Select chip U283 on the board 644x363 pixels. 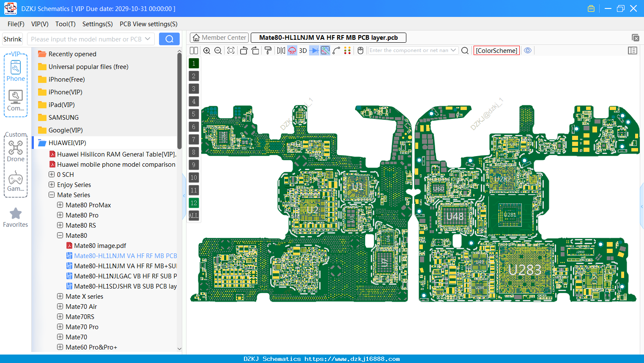click(525, 270)
